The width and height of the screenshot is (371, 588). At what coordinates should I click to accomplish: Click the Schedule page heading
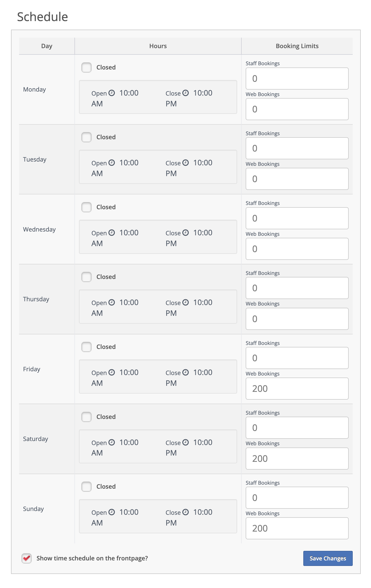coord(42,17)
